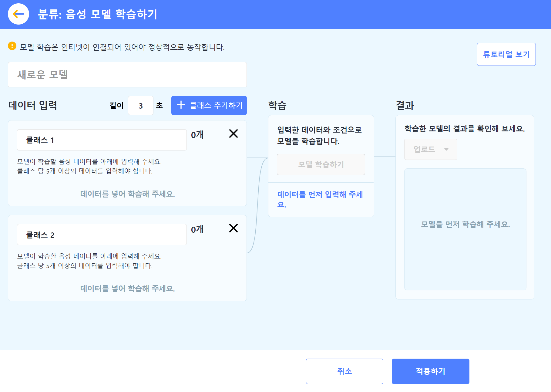The image size is (551, 392).
Task: Click the 모델 학습하기 button
Action: point(321,164)
